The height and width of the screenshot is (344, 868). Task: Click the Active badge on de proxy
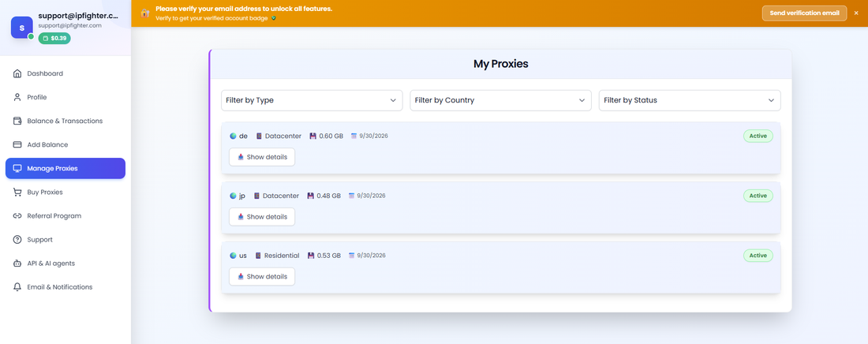tap(758, 136)
